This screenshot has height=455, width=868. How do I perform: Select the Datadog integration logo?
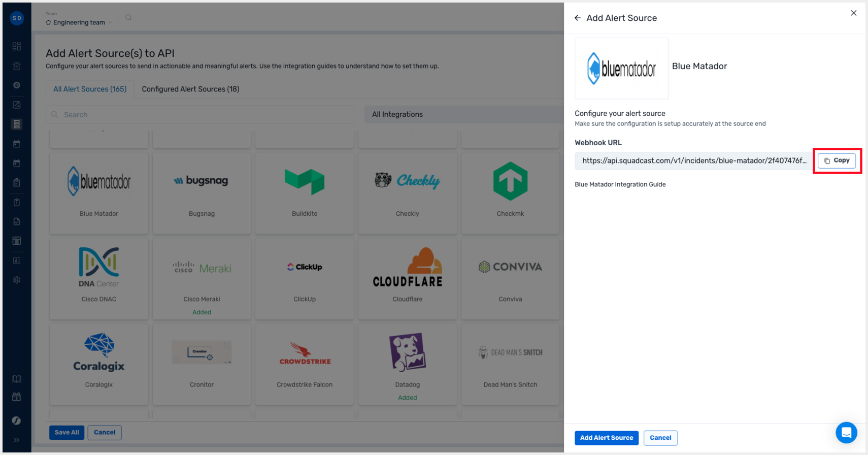[x=407, y=352]
